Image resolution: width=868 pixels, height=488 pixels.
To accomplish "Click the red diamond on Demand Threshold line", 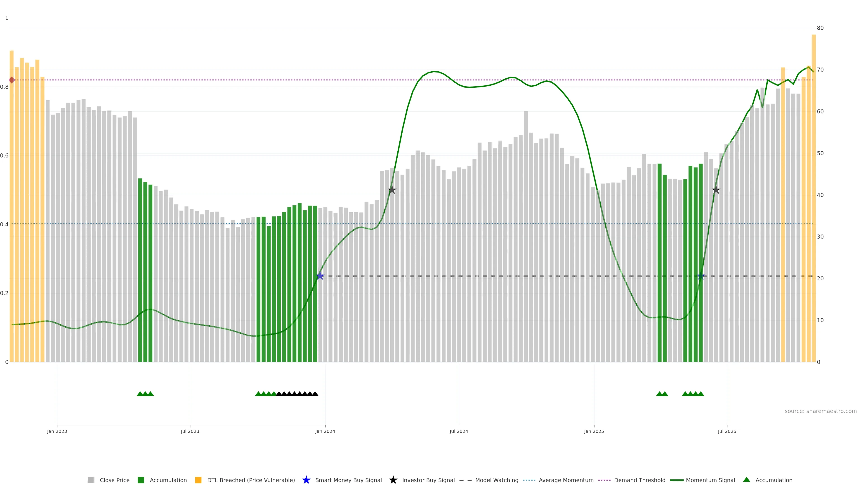I will click(x=12, y=80).
